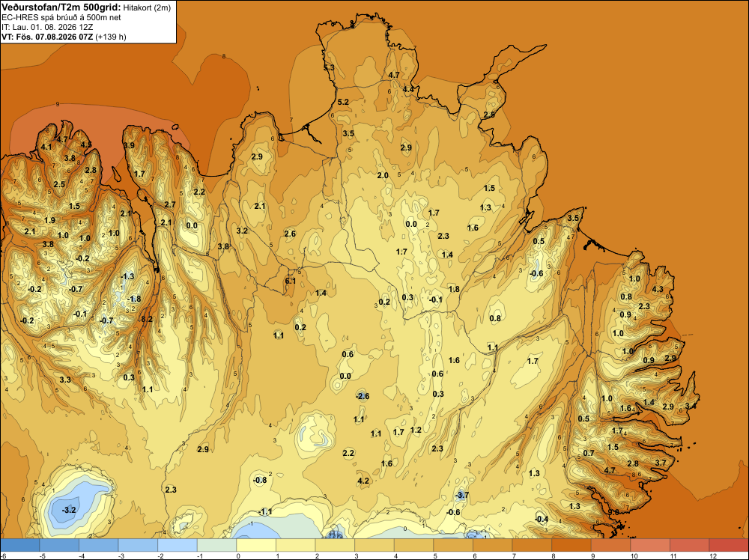Click the -1.1 temperature value
749x560 pixels.
265,512
